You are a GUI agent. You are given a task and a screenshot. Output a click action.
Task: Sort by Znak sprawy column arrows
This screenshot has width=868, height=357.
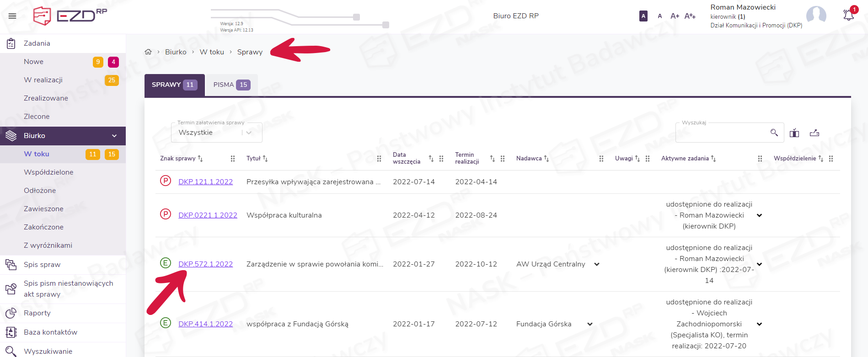[200, 159]
